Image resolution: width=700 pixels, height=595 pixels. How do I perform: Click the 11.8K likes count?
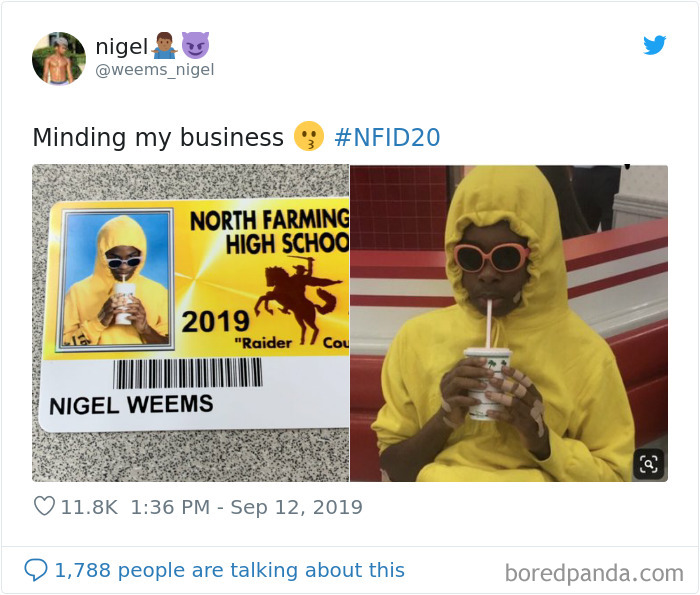tap(89, 507)
